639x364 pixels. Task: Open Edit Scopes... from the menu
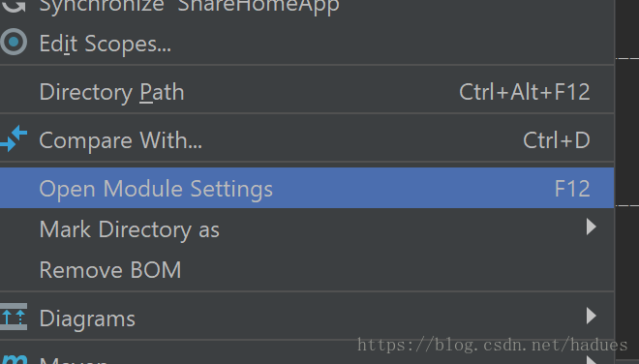307,44
